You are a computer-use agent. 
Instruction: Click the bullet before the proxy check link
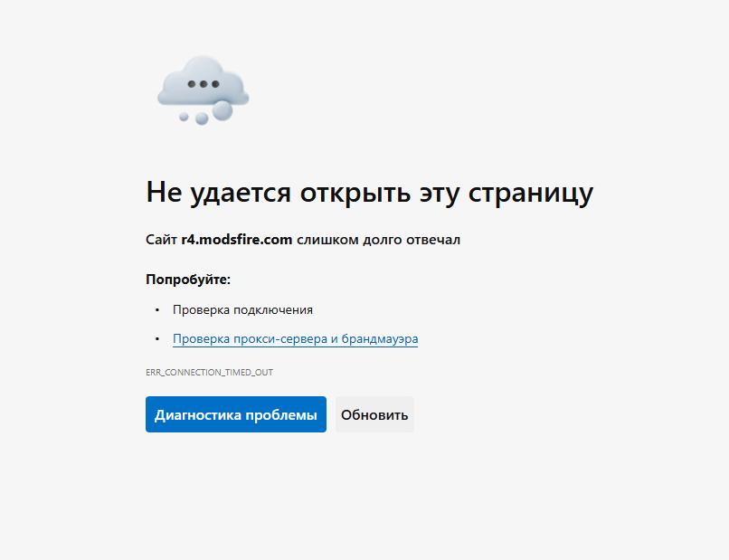click(156, 339)
